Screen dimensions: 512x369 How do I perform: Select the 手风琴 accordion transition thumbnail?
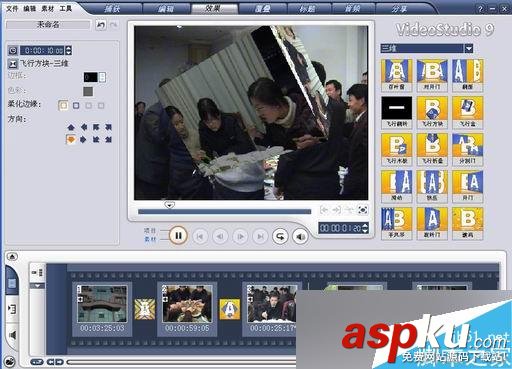396,223
